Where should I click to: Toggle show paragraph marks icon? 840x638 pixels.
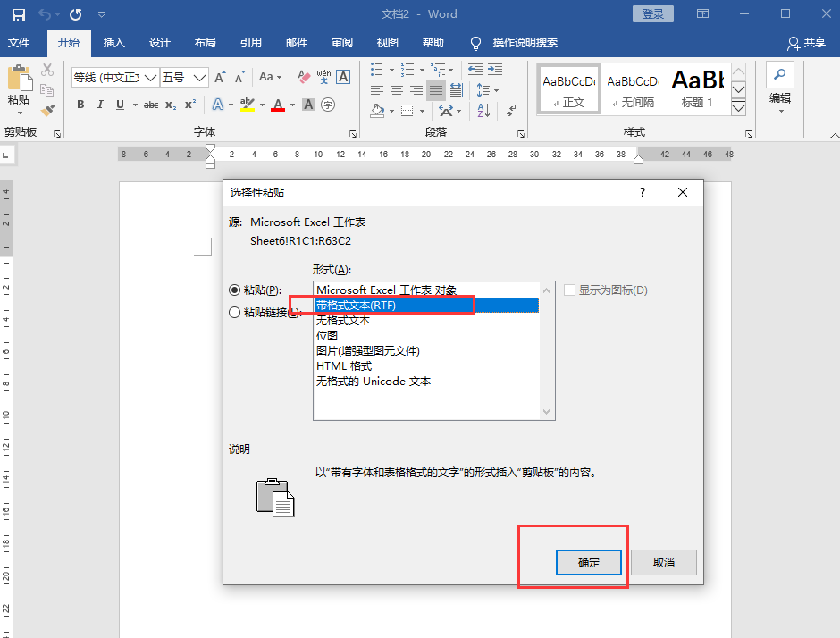pos(512,111)
